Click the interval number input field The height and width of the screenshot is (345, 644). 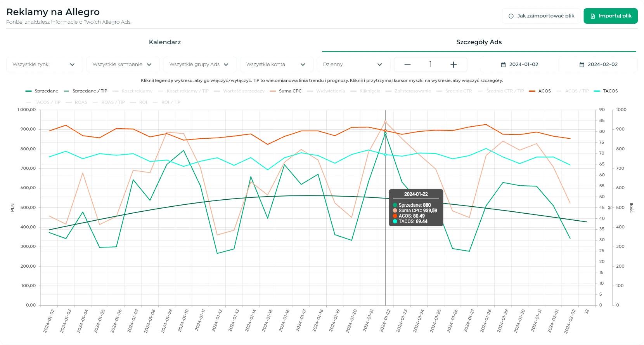tap(430, 64)
